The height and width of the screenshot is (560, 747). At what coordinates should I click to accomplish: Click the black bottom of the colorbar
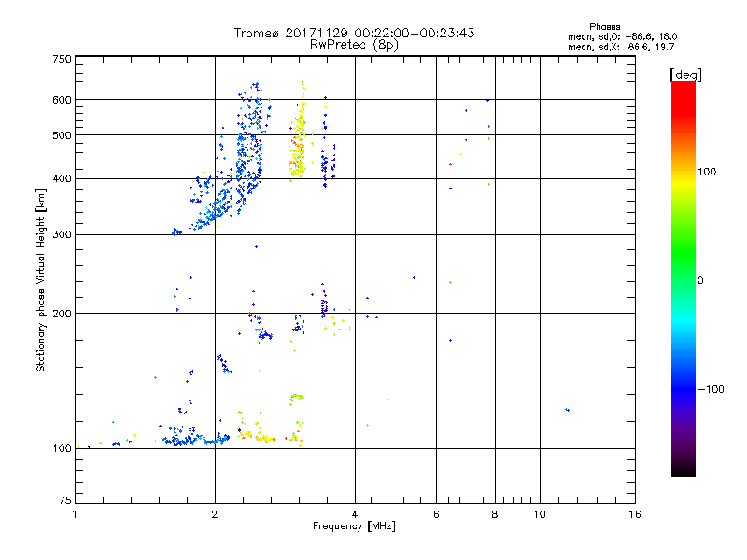[x=684, y=469]
